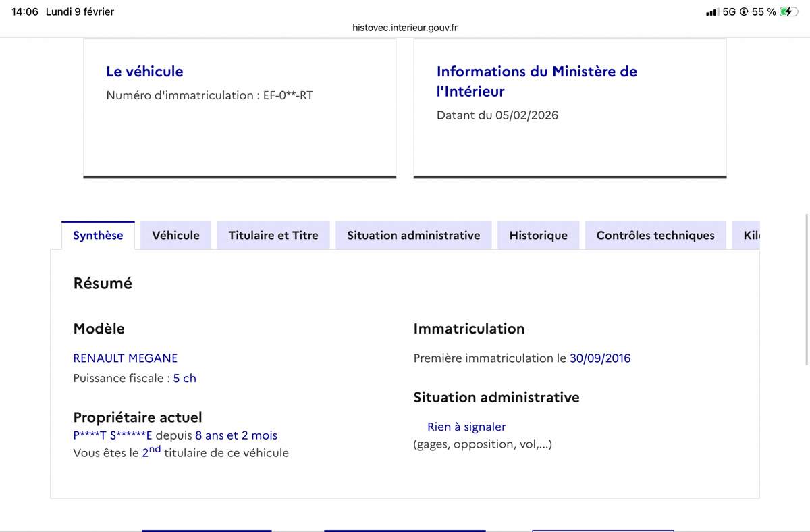The width and height of the screenshot is (810, 532).
Task: Click the Le véhicule card heading
Action: click(144, 72)
